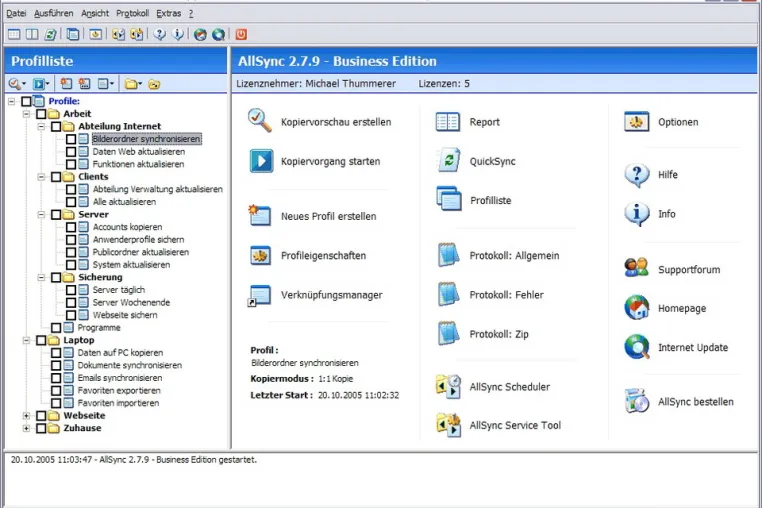Image resolution: width=762 pixels, height=508 pixels.
Task: Click the Homepage link in the main panel
Action: click(682, 309)
